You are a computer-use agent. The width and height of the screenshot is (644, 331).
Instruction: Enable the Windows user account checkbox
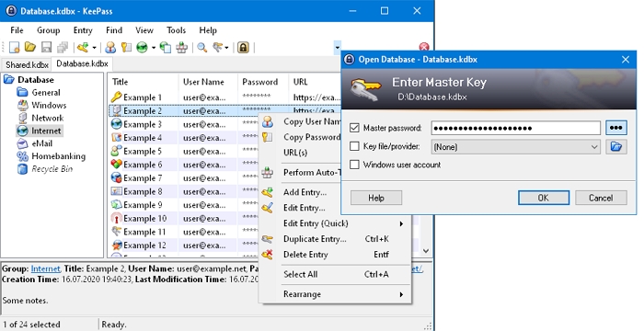354,165
